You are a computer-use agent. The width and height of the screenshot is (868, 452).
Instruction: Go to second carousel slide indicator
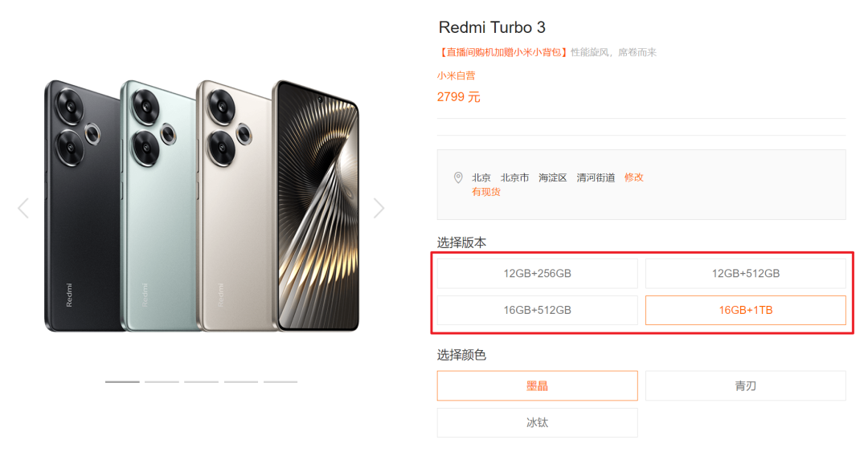(162, 381)
